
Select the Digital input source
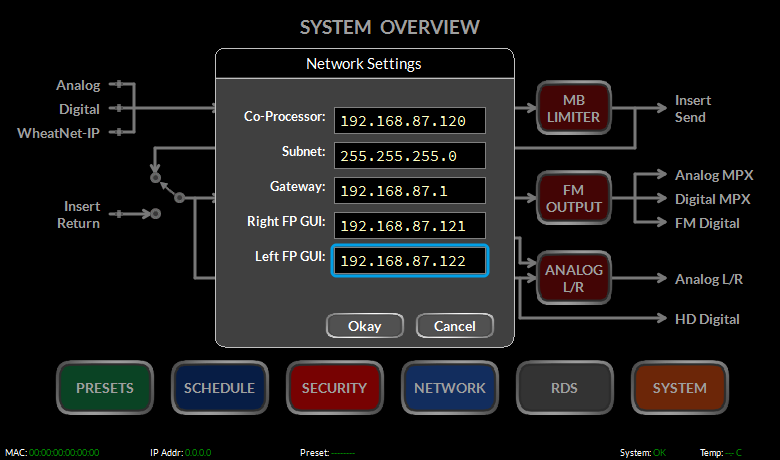(x=79, y=109)
